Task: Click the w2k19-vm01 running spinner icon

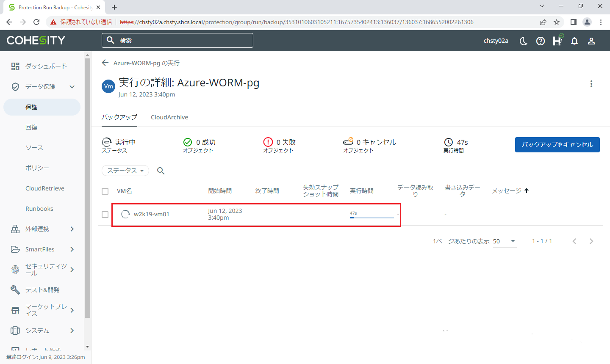Action: tap(125, 214)
